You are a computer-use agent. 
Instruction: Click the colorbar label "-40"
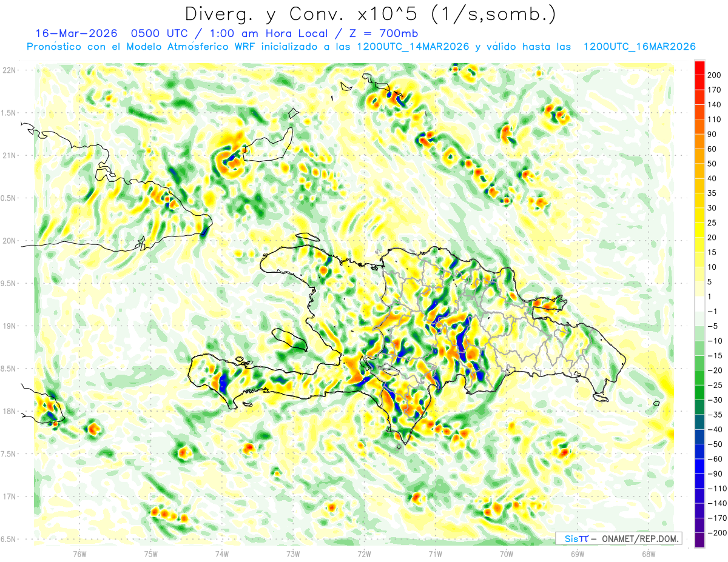(x=716, y=429)
